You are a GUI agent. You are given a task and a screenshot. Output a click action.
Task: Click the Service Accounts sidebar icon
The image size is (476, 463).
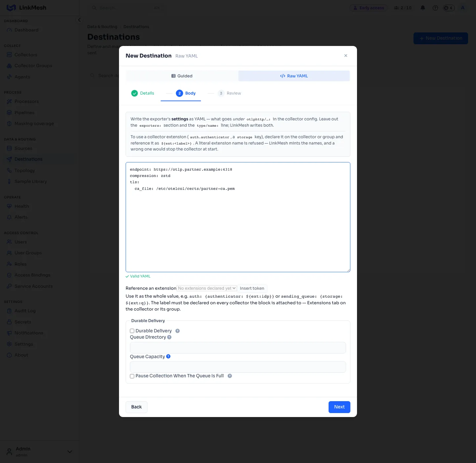(9, 286)
